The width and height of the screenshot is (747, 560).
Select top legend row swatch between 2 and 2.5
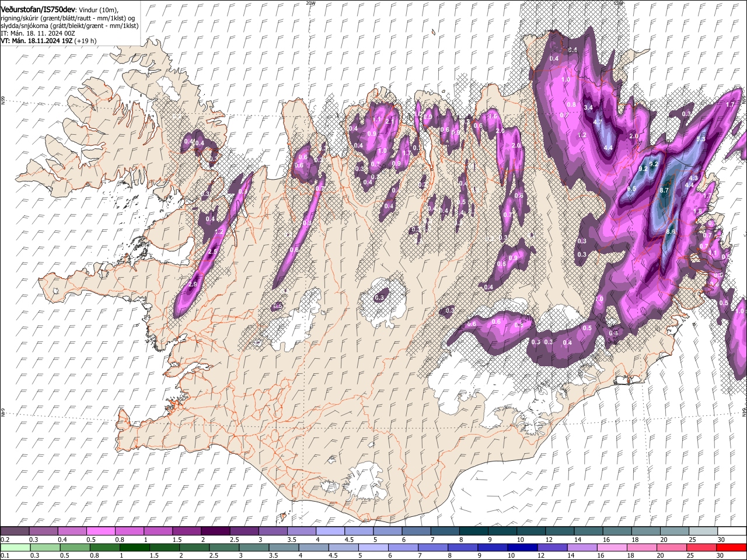[x=215, y=531]
